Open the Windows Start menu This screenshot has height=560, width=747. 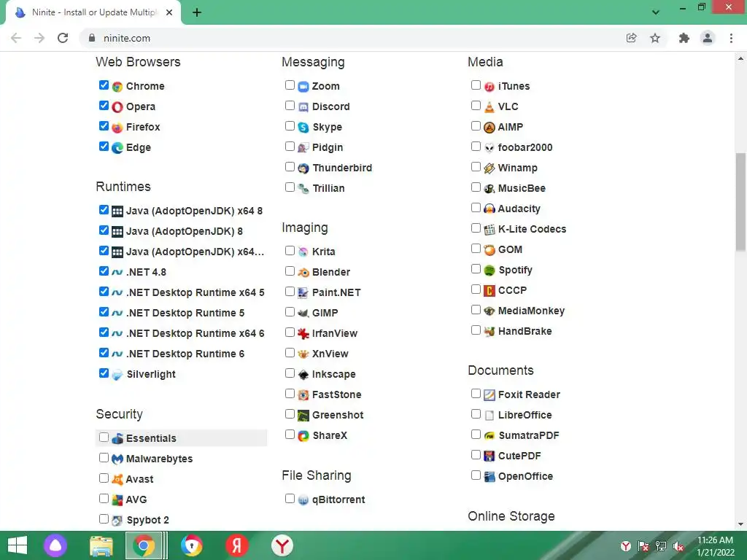[18, 545]
